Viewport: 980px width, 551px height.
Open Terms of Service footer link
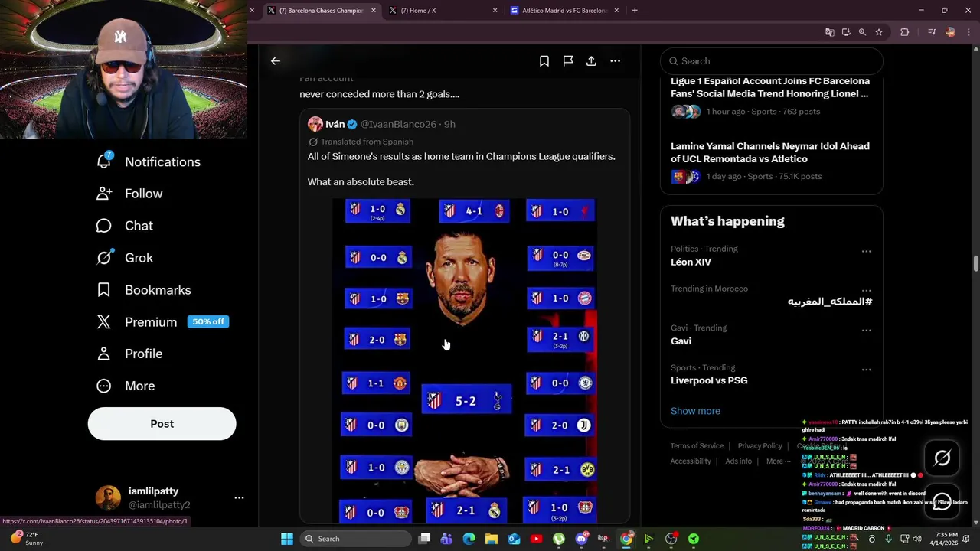click(697, 446)
